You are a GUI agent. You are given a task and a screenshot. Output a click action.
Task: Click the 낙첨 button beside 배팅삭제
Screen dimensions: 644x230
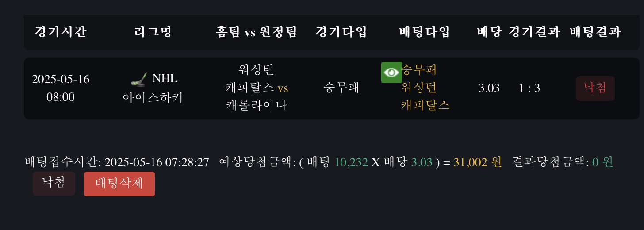pyautogui.click(x=54, y=183)
